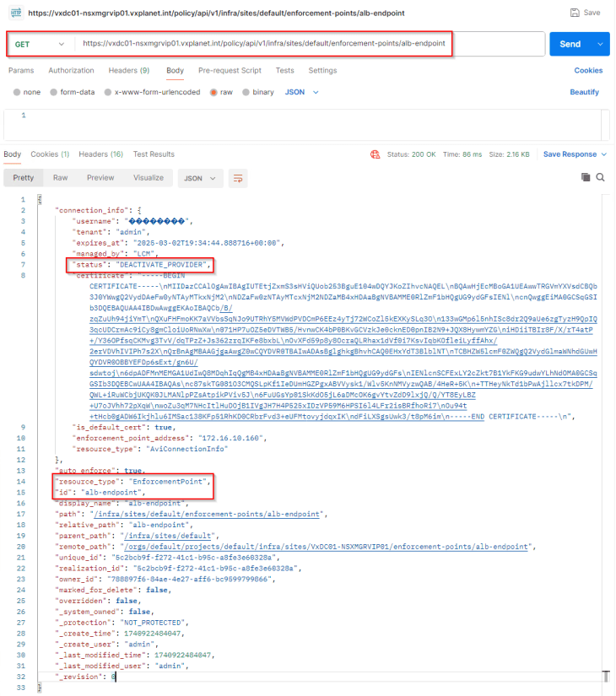Copy the response body with the copy icon

click(586, 177)
